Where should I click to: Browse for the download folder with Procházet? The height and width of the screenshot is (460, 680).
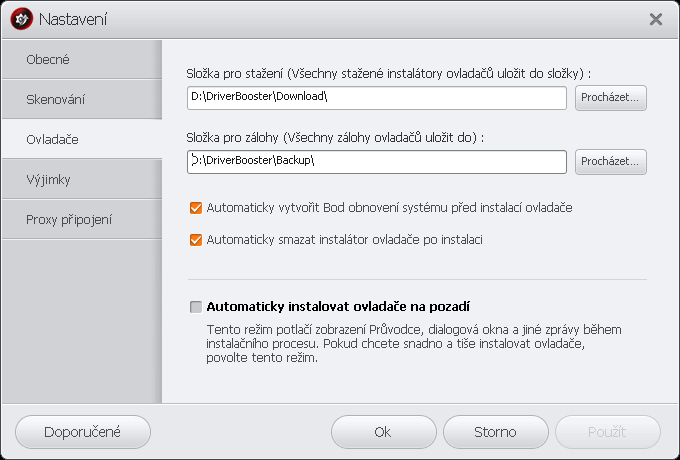[611, 98]
